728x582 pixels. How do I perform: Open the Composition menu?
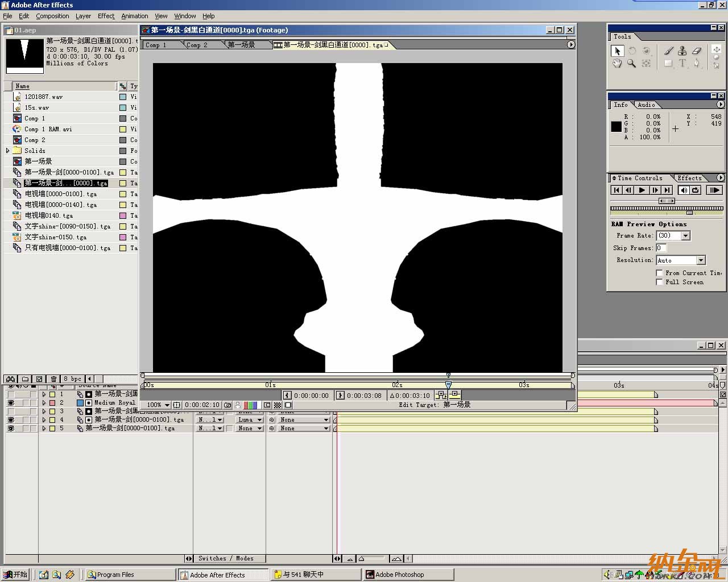[x=52, y=16]
